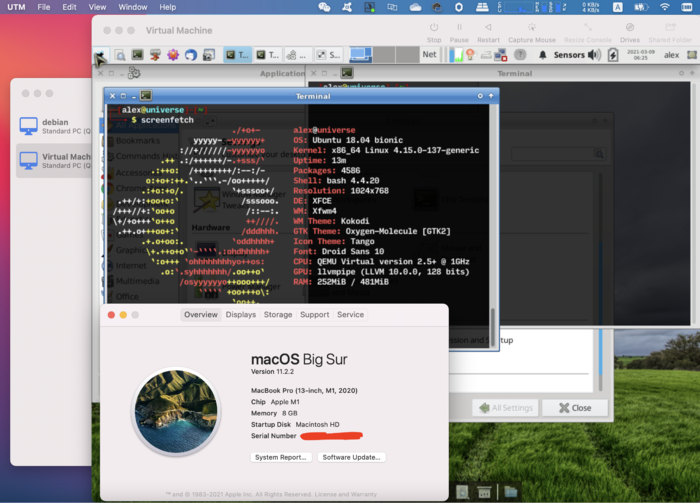Click the trash icon on XFCE bottom dock
This screenshot has height=503, width=700.
click(x=484, y=492)
